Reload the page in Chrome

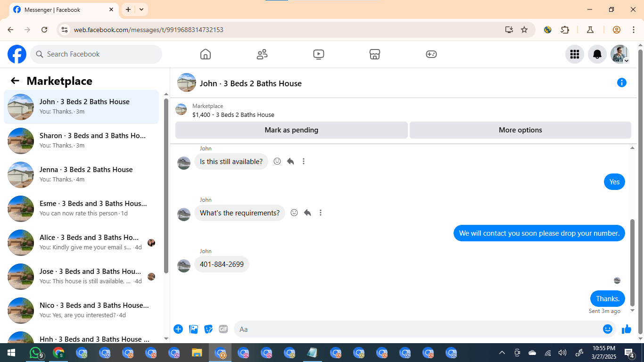(44, 30)
